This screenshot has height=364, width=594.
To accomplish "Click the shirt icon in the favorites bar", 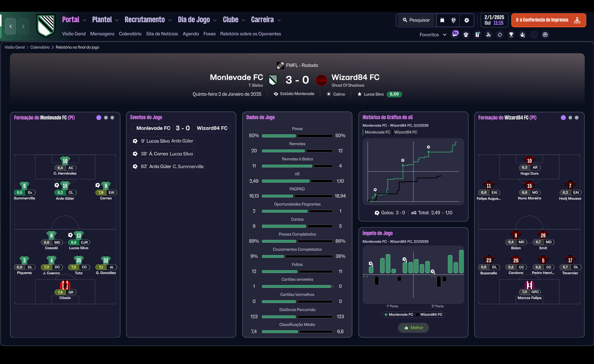I will [x=466, y=35].
